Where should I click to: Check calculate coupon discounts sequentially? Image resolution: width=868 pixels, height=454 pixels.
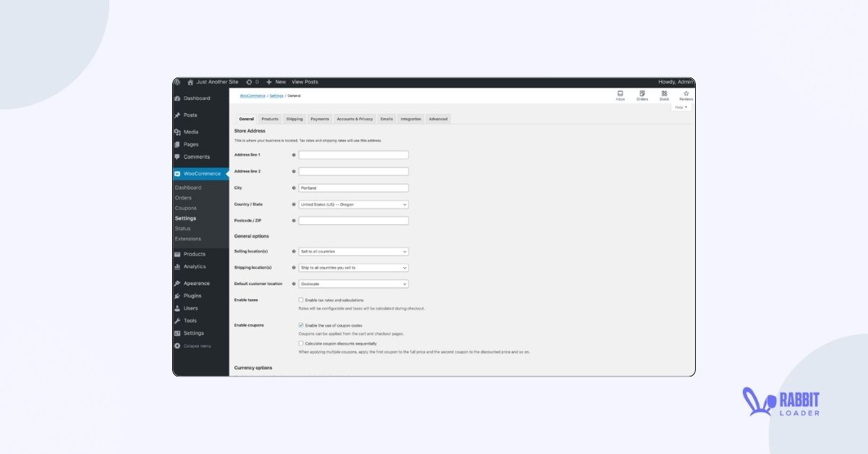(301, 342)
